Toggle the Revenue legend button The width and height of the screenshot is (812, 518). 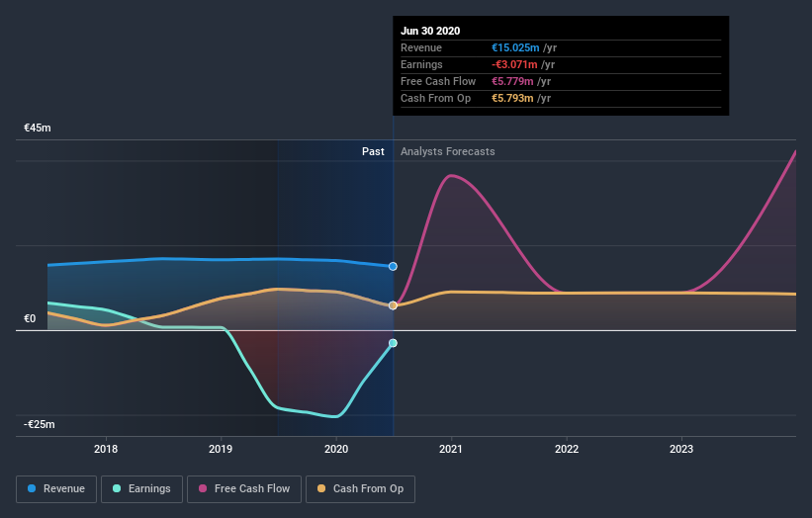[56, 489]
